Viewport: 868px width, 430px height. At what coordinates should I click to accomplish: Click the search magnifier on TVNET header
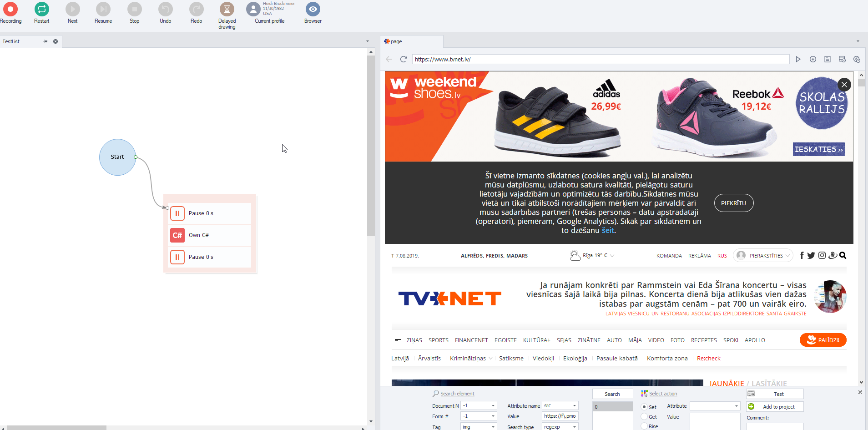843,255
